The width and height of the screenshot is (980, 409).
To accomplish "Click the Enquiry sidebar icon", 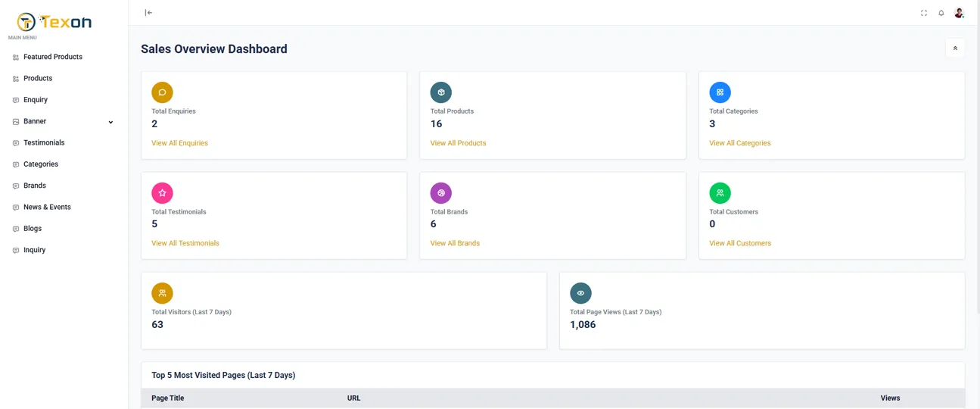I will (16, 100).
